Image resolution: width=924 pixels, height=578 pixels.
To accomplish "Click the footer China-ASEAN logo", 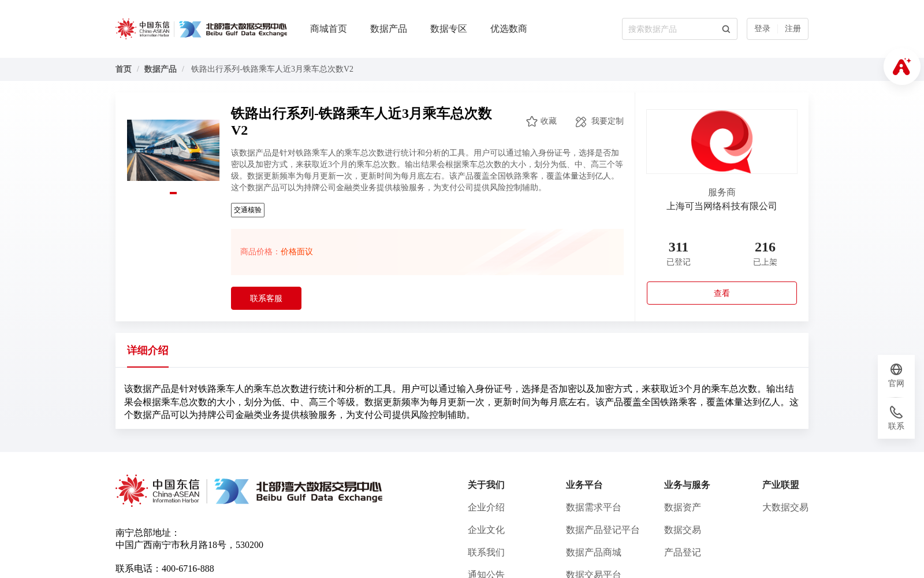I will 158,491.
